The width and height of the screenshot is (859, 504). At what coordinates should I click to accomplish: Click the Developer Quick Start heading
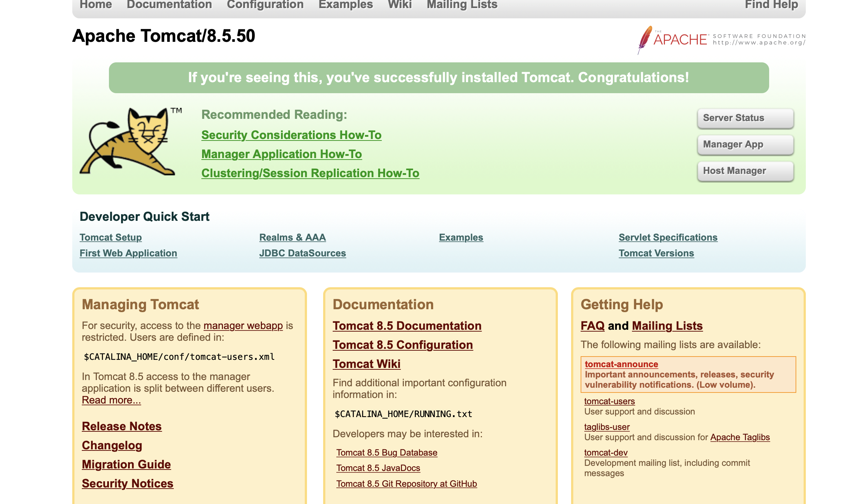145,216
